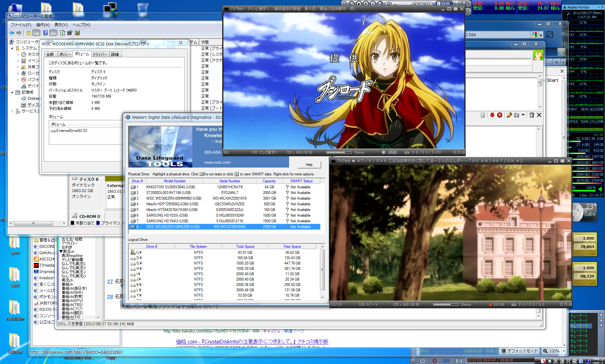605x364 pixels.
Task: Click camera capture icon in AT-X TVTest
Action: click(x=514, y=304)
